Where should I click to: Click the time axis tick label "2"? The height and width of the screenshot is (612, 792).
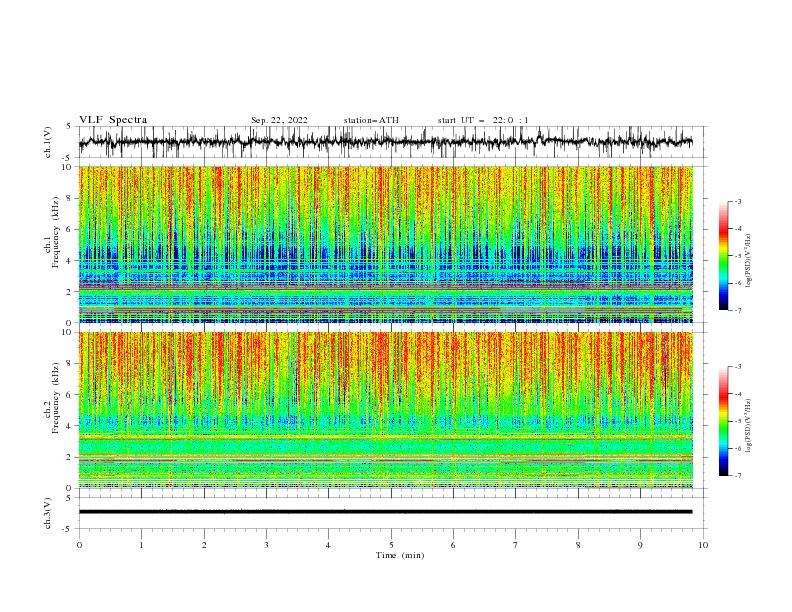[204, 545]
